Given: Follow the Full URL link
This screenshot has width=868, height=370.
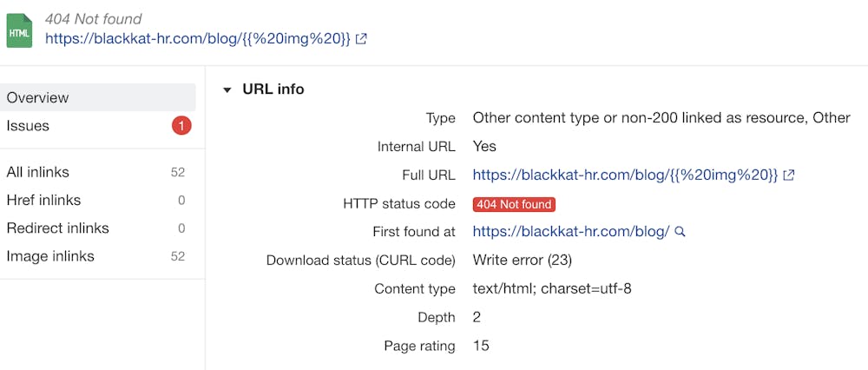Looking at the screenshot, I should [625, 175].
